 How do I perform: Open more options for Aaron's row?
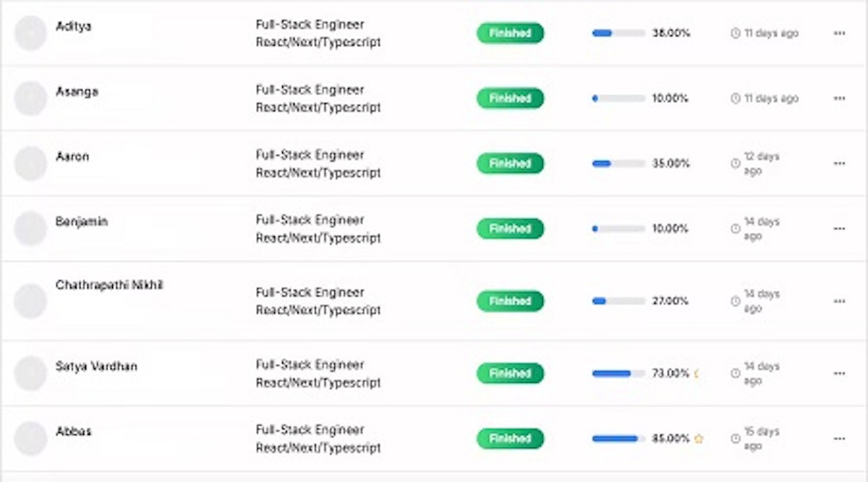(839, 163)
